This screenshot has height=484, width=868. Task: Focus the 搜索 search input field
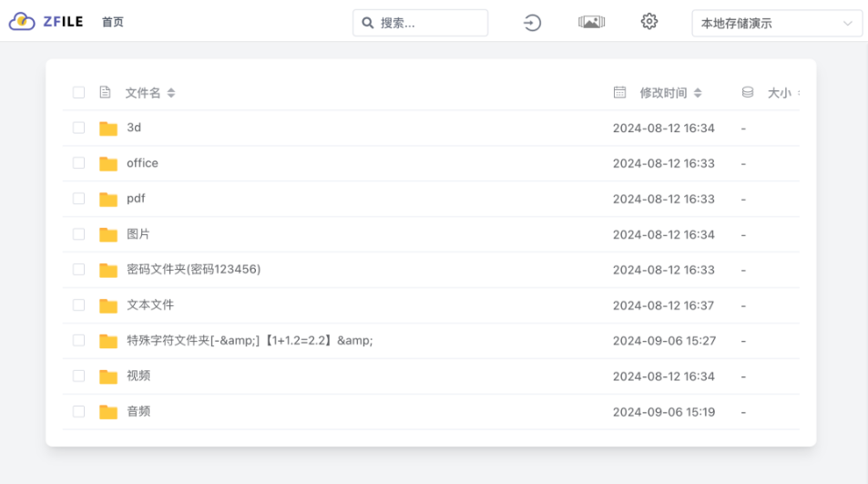420,23
